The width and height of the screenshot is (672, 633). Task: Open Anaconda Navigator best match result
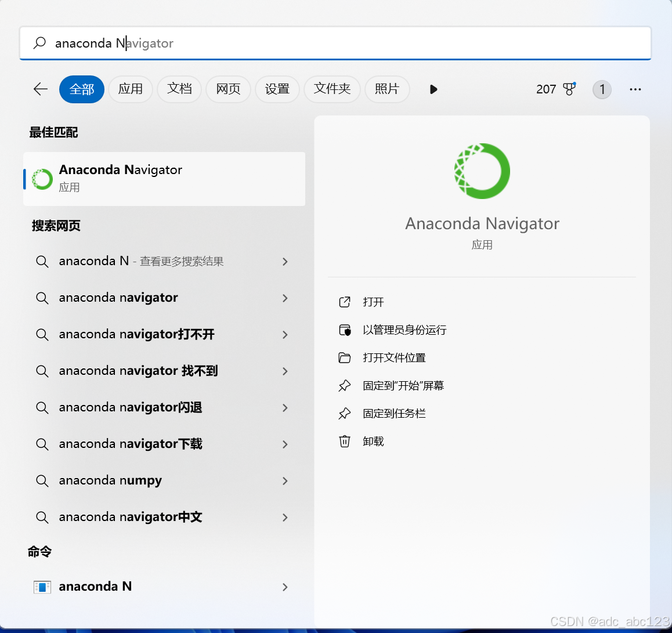click(x=164, y=179)
